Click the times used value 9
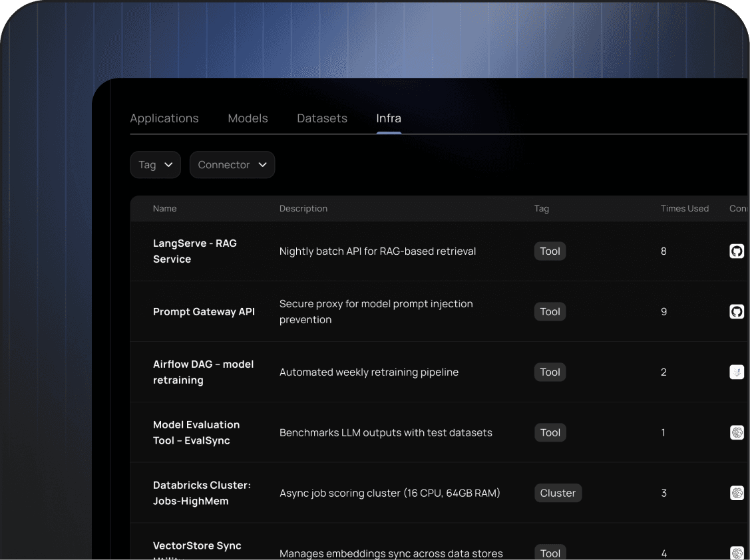 [x=663, y=312]
